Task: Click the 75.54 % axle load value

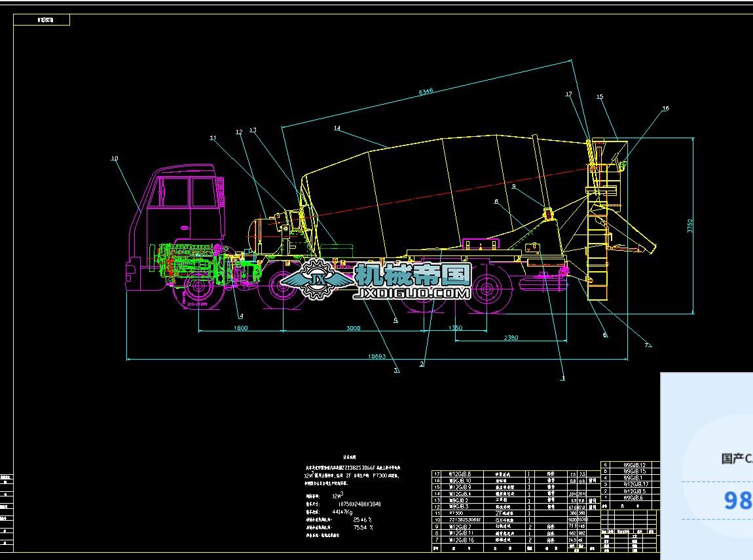Action: tap(363, 527)
